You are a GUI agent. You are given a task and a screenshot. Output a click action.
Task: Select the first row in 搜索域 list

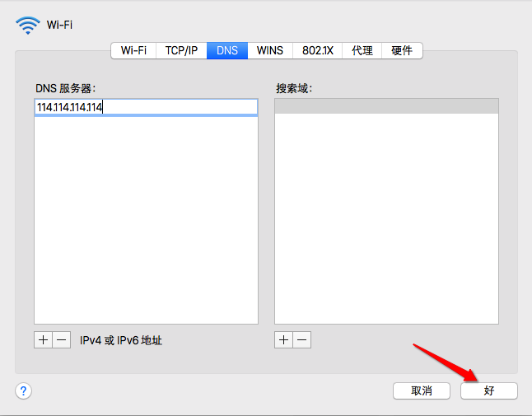pos(386,106)
